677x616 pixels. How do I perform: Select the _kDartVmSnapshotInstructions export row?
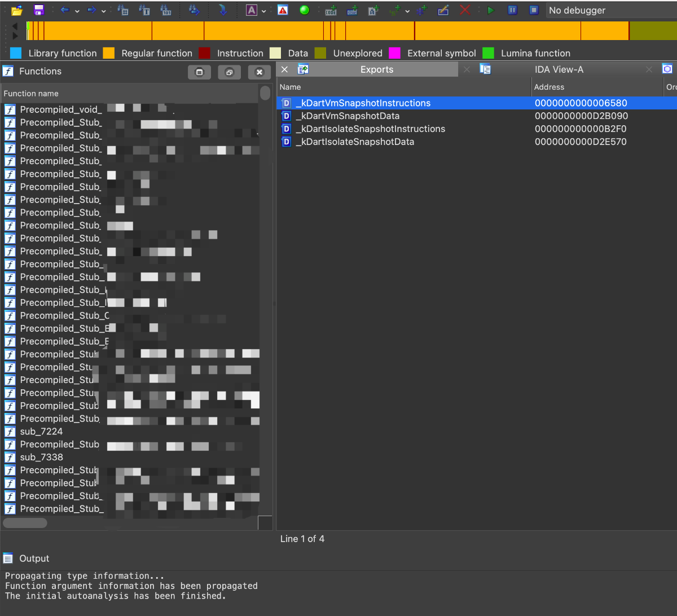point(477,103)
